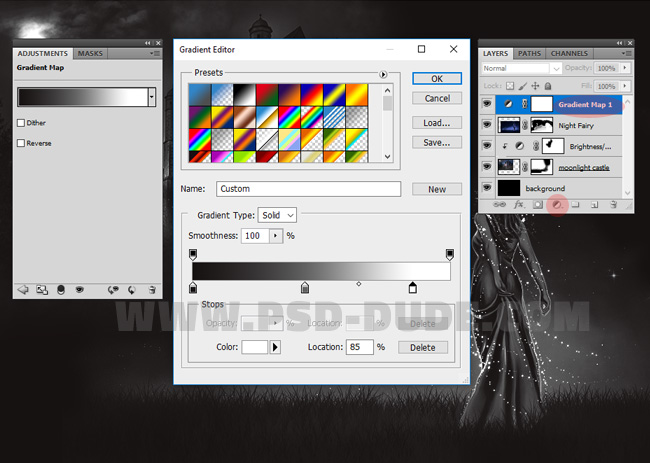Expand the gradient picker dropdown arrow
Viewport: 650px width, 463px height.
(151, 97)
